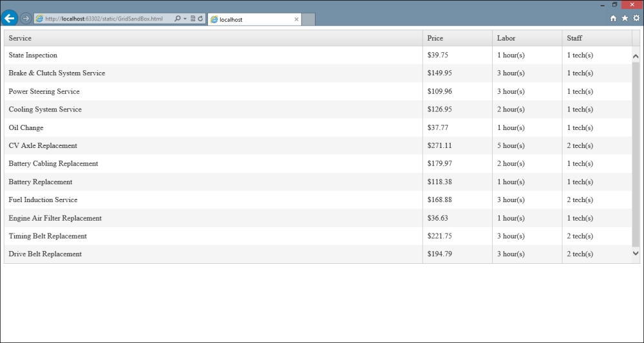Click the URL address field
Viewport: 644px width, 343px height.
[105, 19]
